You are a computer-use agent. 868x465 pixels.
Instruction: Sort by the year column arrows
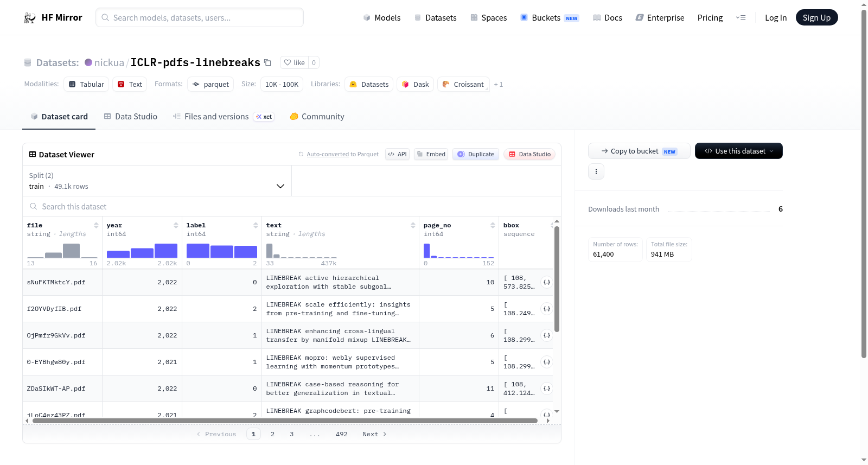click(x=176, y=225)
